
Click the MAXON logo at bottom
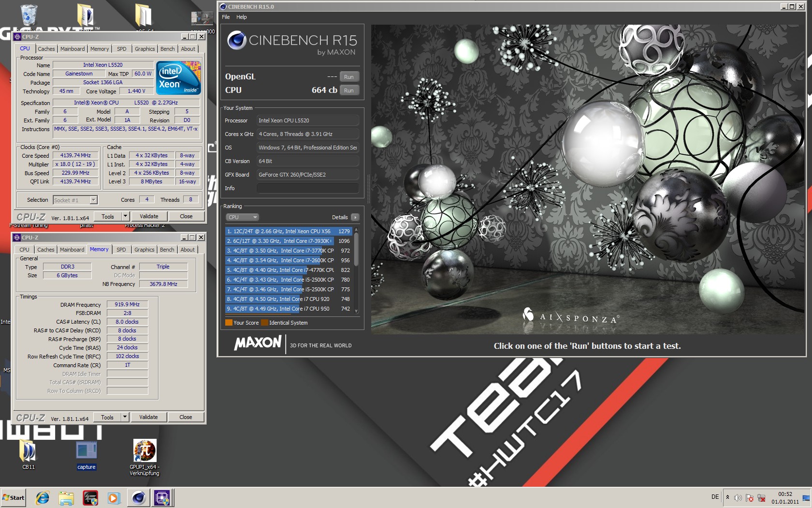pos(258,344)
